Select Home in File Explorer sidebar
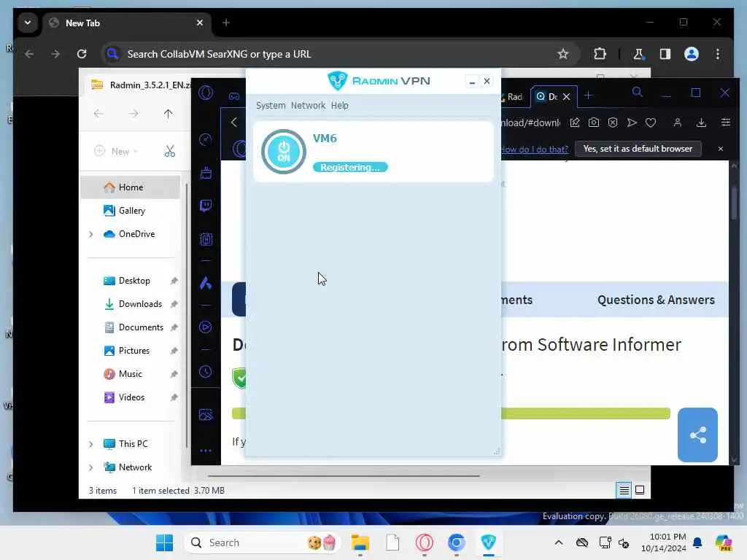This screenshot has height=560, width=747. 131,187
